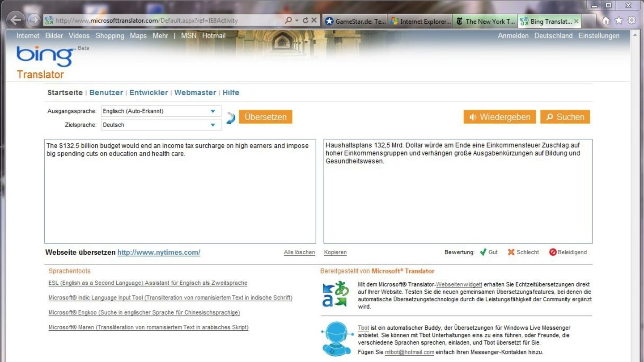Image resolution: width=644 pixels, height=362 pixels.
Task: Click the Suchen magnifier icon
Action: coord(550,117)
